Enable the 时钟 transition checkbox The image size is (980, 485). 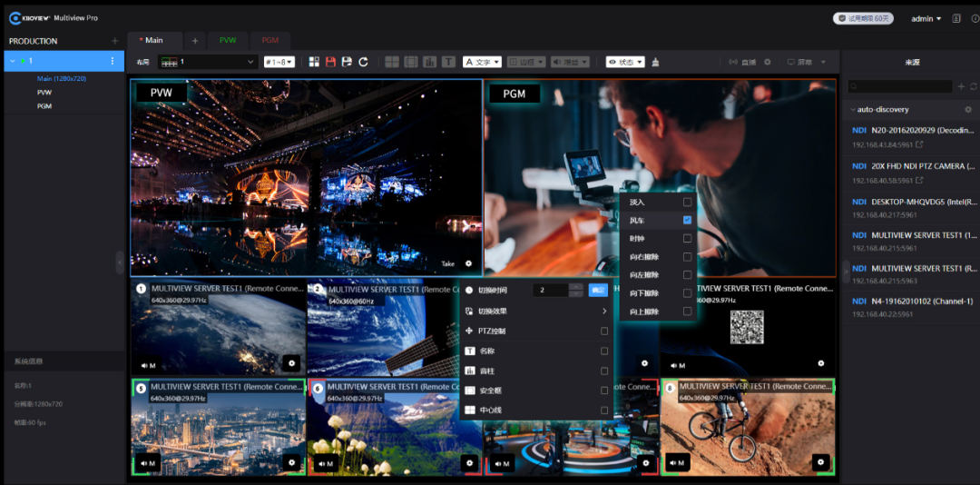point(687,239)
